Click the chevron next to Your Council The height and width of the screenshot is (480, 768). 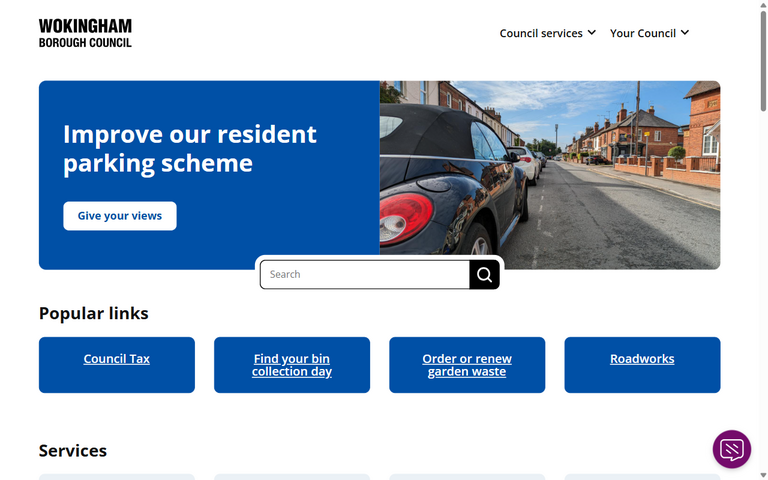tap(685, 32)
